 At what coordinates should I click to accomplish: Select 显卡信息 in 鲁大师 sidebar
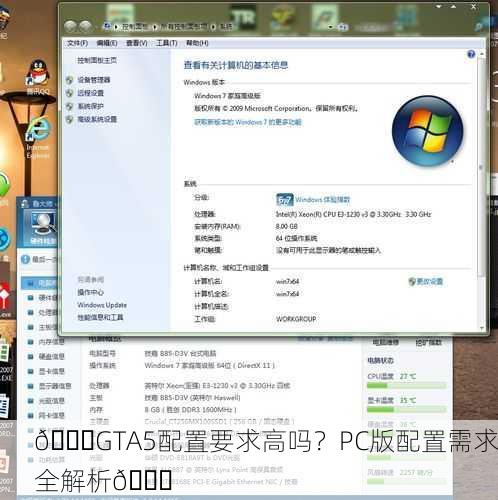pyautogui.click(x=51, y=371)
